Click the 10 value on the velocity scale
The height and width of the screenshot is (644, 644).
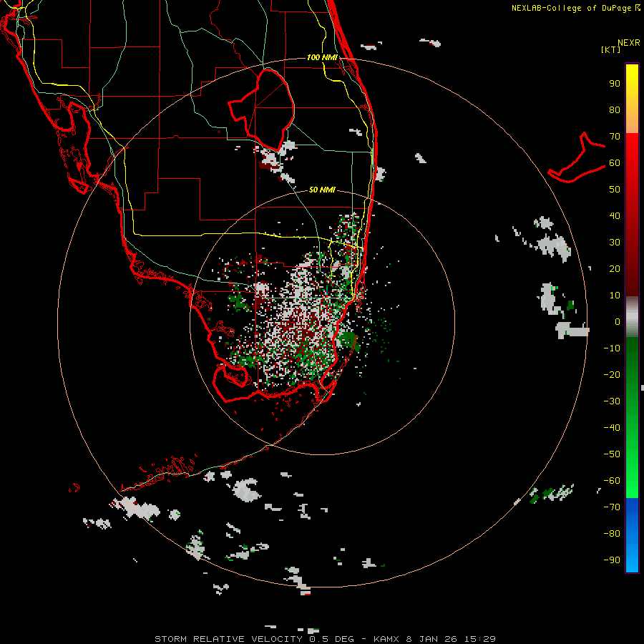click(615, 296)
